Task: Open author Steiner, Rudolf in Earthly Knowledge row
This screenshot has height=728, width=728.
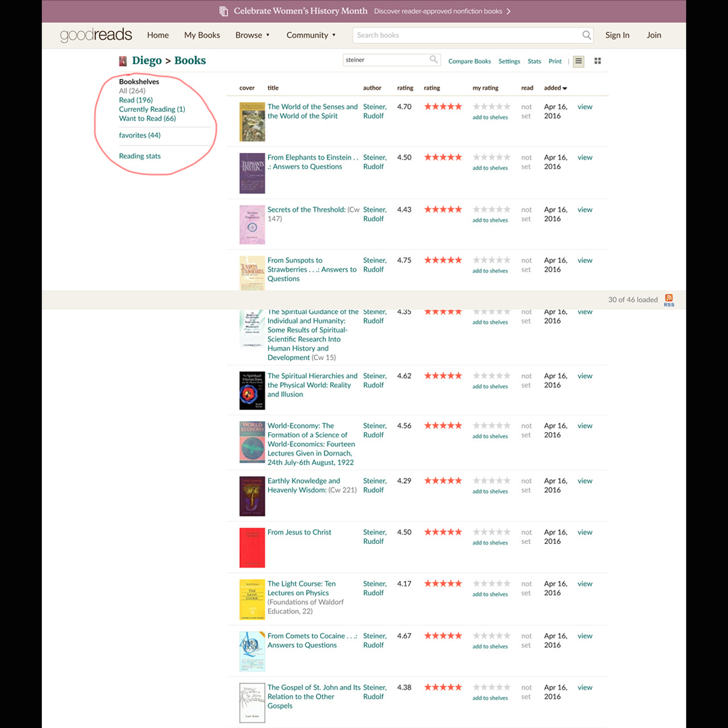Action: [374, 485]
